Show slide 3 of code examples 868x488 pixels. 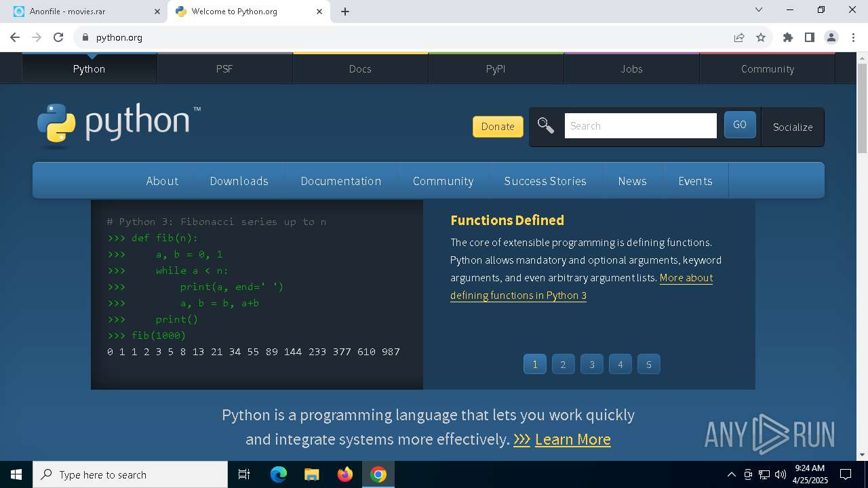592,364
